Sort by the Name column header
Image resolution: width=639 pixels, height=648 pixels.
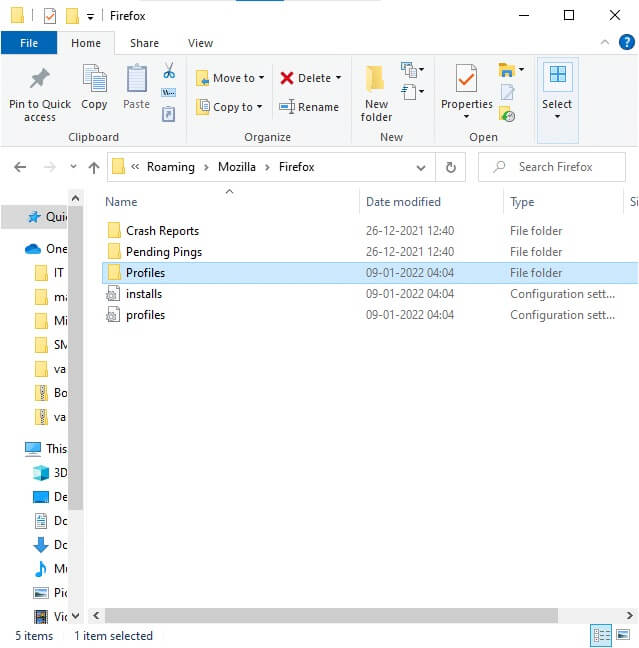121,202
